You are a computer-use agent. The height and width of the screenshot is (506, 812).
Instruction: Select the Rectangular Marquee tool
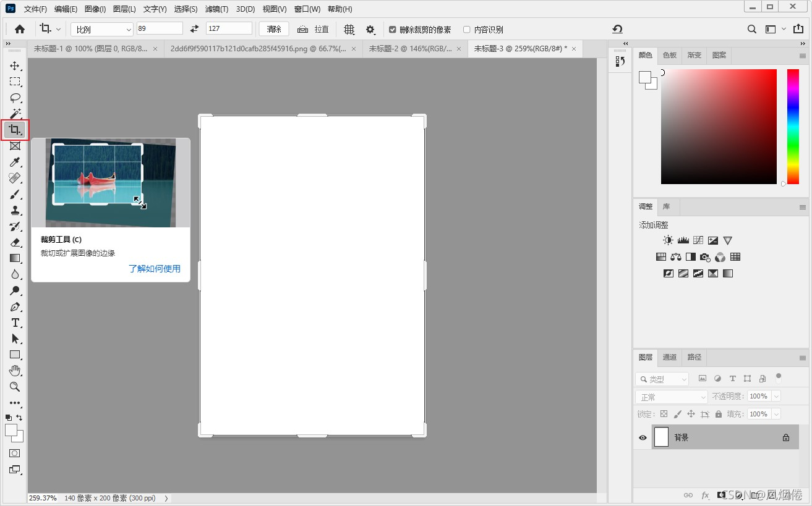click(15, 82)
